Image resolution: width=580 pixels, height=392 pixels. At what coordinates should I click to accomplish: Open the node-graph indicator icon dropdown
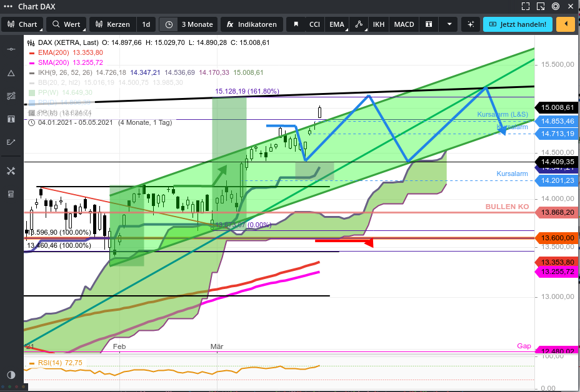click(x=358, y=24)
